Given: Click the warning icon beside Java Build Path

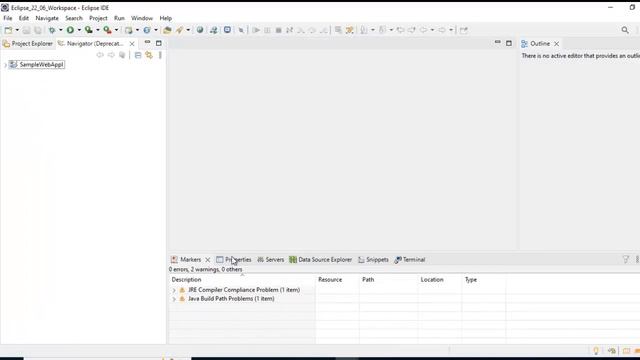Looking at the screenshot, I should coord(182,299).
